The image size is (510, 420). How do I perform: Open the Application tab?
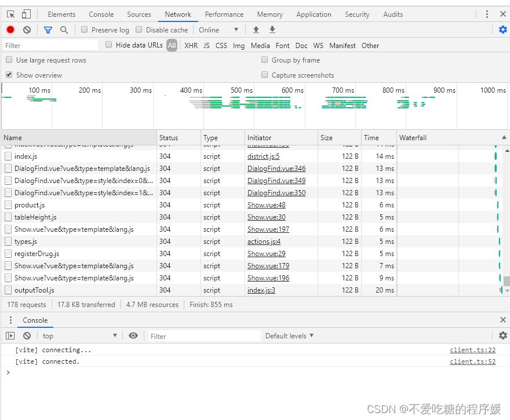coord(314,14)
